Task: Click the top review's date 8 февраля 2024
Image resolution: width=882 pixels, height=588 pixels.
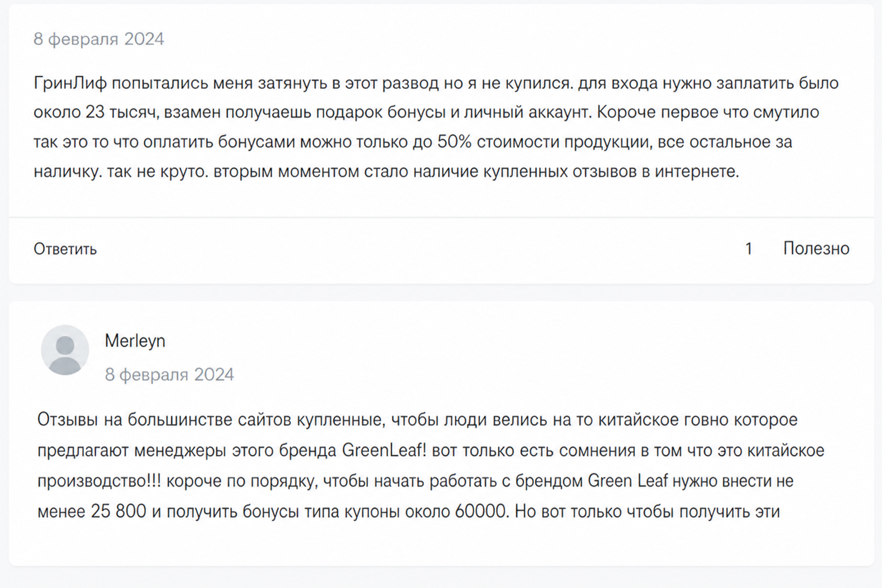Action: tap(99, 39)
